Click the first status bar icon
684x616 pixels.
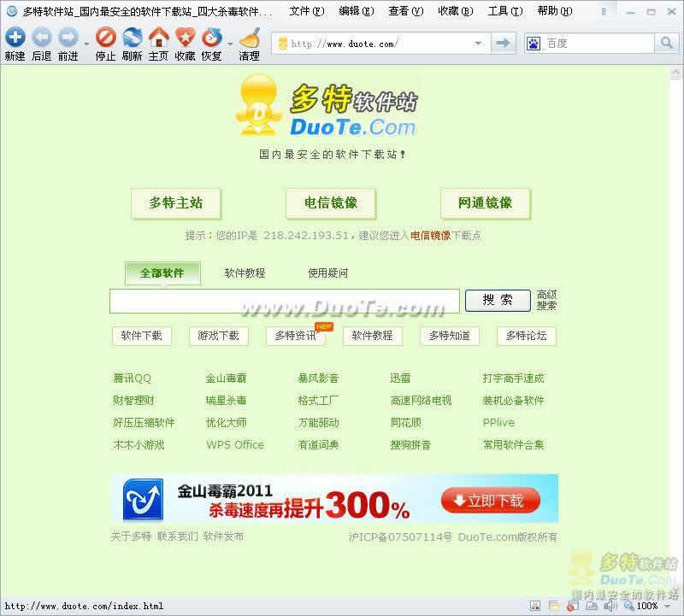535,606
